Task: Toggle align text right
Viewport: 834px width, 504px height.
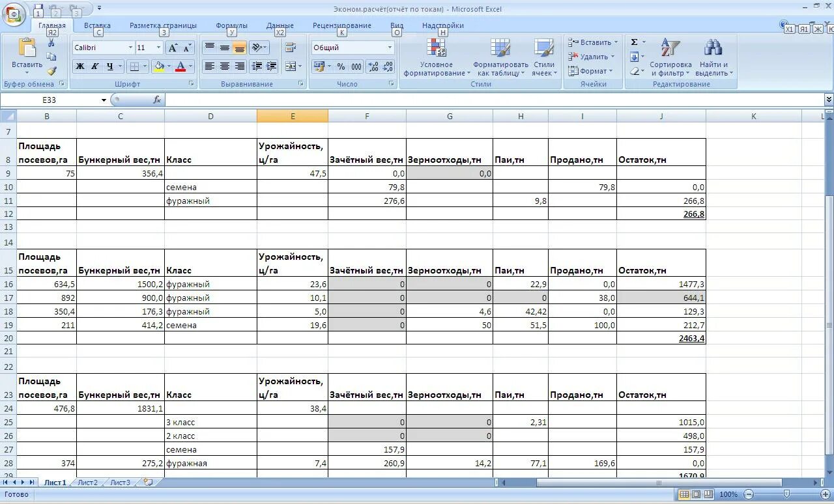Action: tap(240, 66)
